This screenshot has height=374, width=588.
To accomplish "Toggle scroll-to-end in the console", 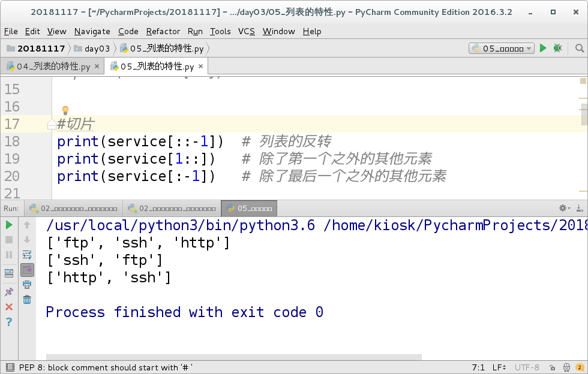I will tap(27, 270).
